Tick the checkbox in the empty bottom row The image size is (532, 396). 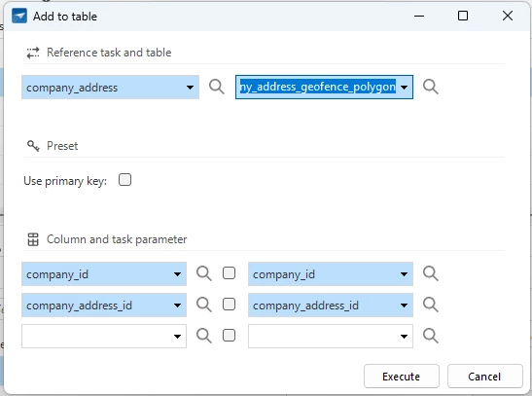point(229,336)
